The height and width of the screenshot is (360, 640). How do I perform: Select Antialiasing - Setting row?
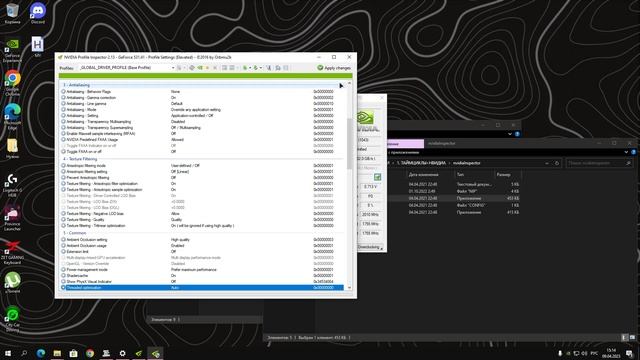[202, 116]
